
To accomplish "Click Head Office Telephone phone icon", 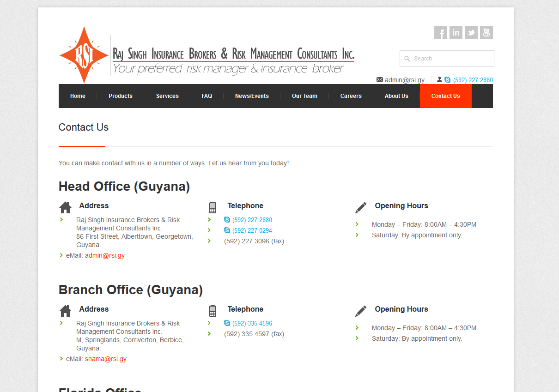I will tap(213, 207).
